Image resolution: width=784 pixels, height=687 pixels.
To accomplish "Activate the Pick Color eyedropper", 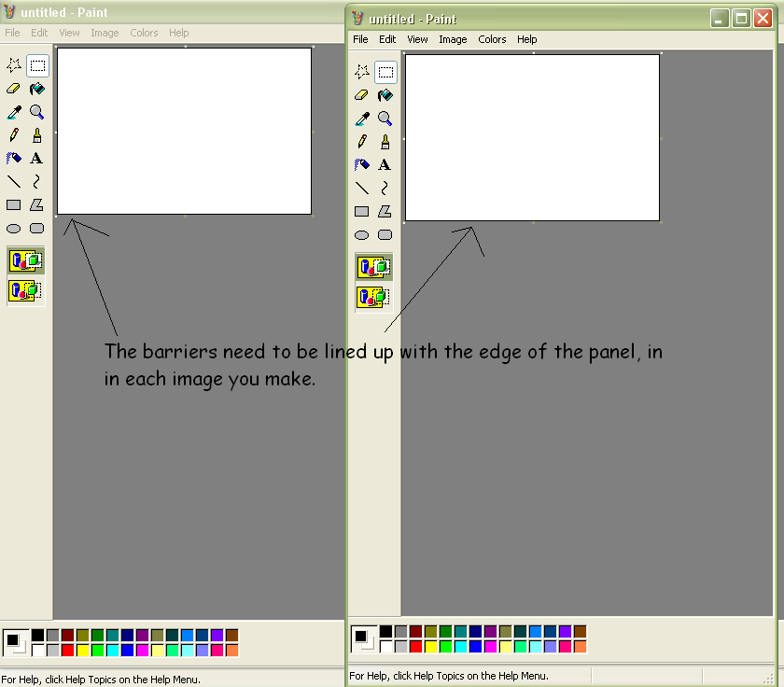I will 362,119.
